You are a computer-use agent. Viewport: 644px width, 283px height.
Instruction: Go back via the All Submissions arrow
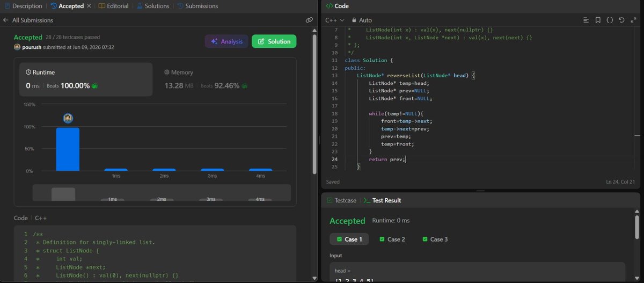pyautogui.click(x=6, y=20)
